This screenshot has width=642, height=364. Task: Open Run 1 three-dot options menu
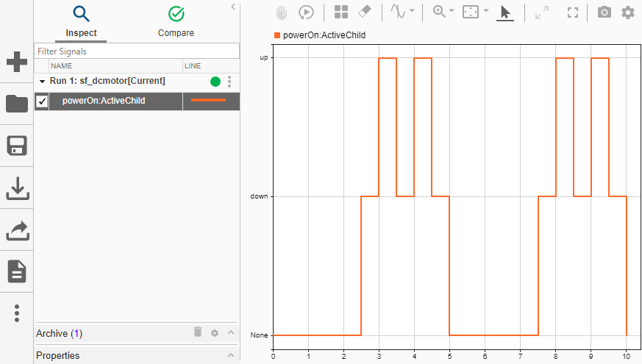(229, 82)
